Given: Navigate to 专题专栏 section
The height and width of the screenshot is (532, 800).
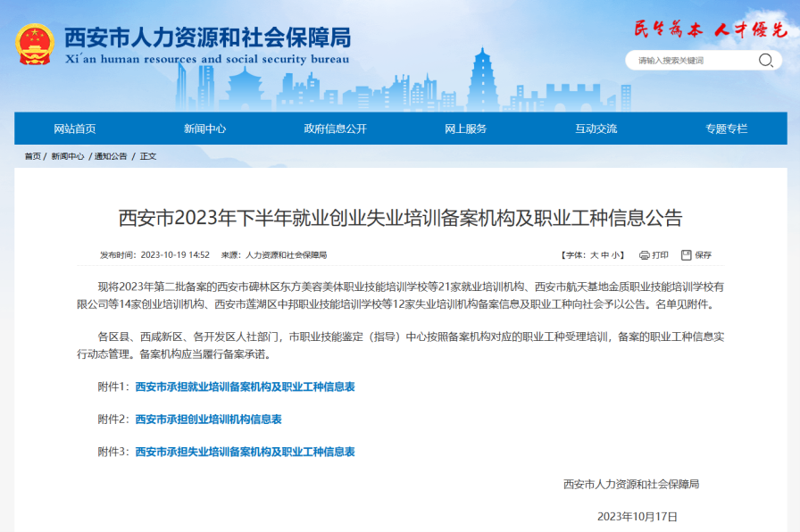Looking at the screenshot, I should pos(726,129).
